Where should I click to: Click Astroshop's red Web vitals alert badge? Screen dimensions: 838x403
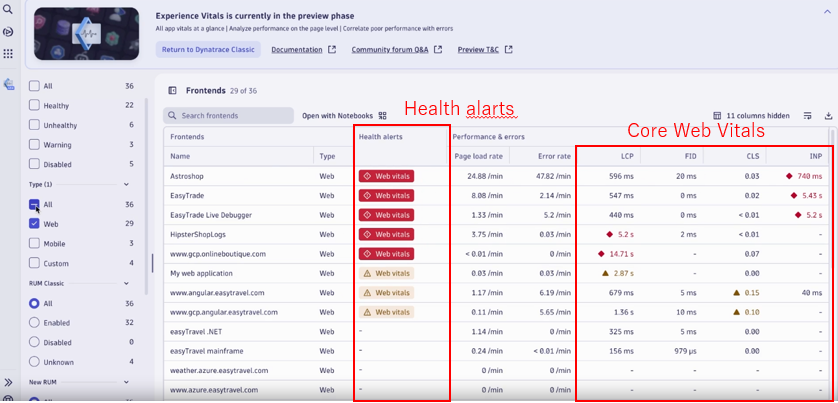click(386, 176)
